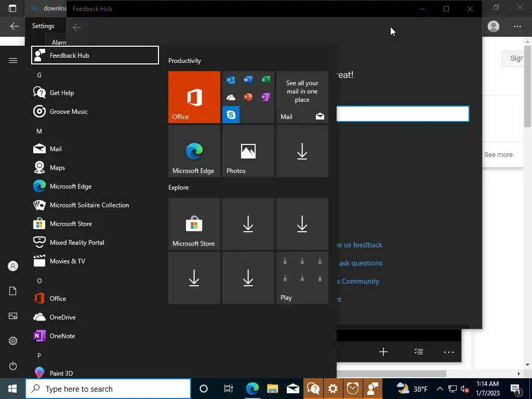Click the Community link in Feedback Hub
532x399 pixels.
click(358, 281)
